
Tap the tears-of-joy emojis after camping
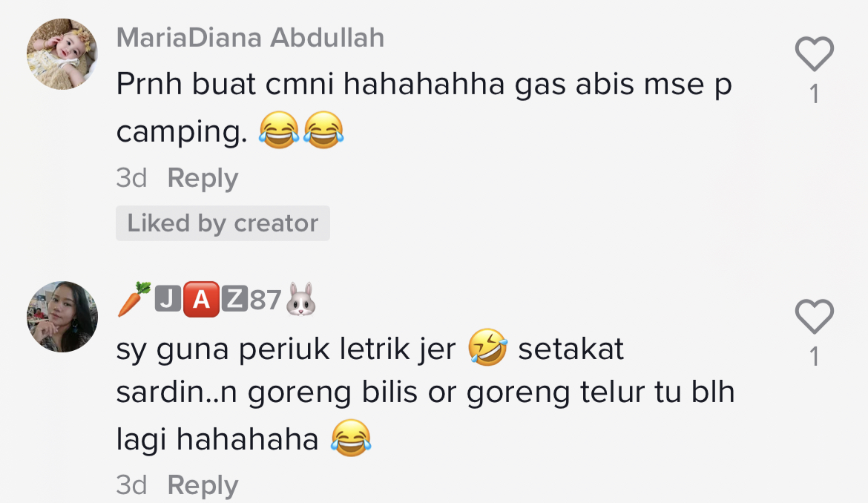301,130
